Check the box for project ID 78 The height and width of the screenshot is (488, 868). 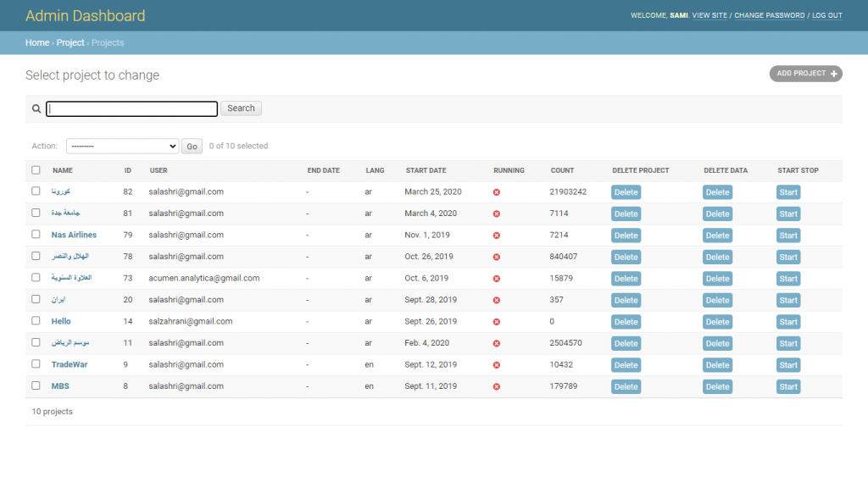tap(36, 256)
